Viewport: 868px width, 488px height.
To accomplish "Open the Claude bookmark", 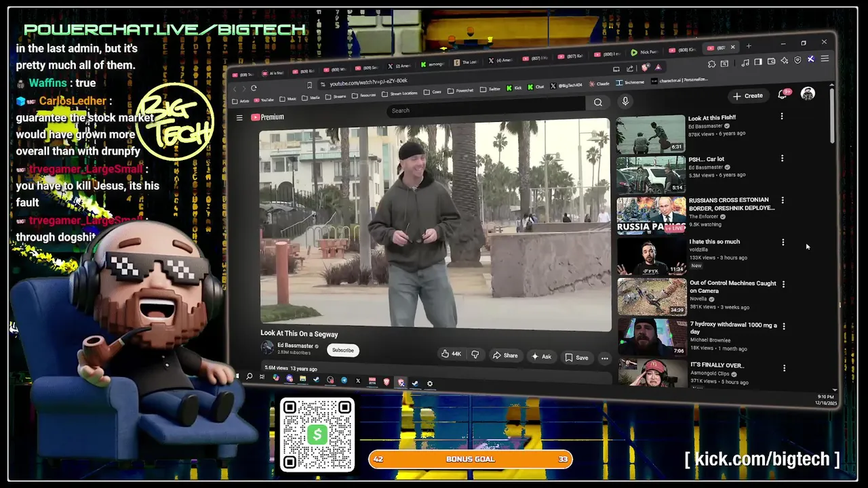I will (x=599, y=83).
